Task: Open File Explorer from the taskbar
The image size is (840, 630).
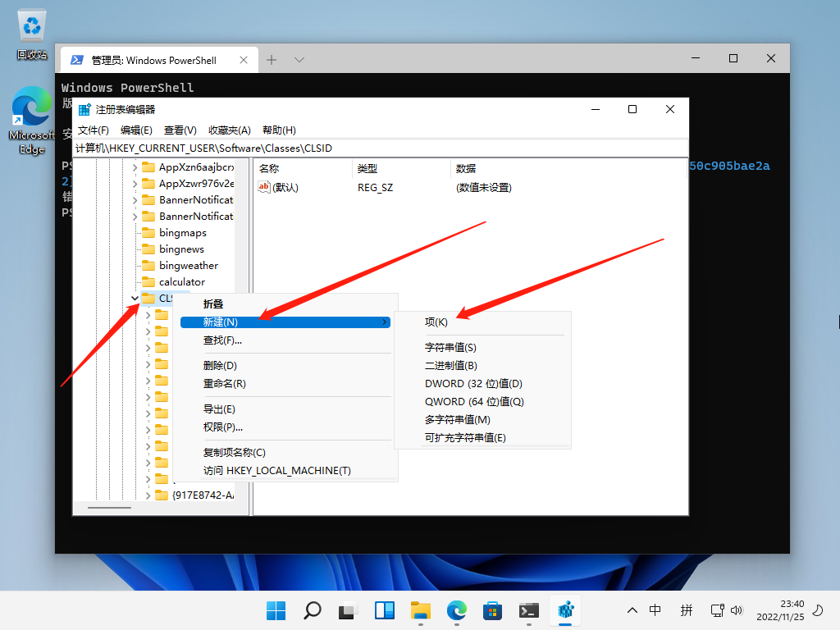Action: coord(421,610)
